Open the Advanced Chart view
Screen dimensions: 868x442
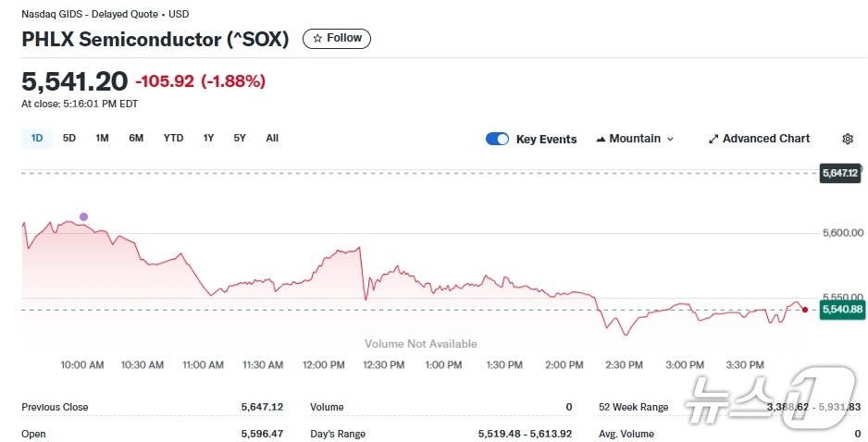759,139
